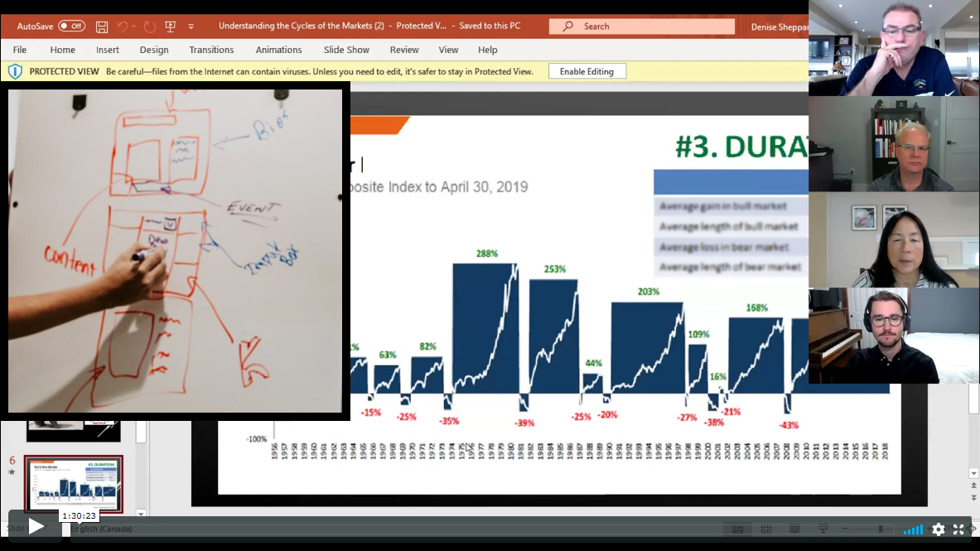Click the Denise Sheppard account name
The width and height of the screenshot is (980, 551).
[x=780, y=27]
